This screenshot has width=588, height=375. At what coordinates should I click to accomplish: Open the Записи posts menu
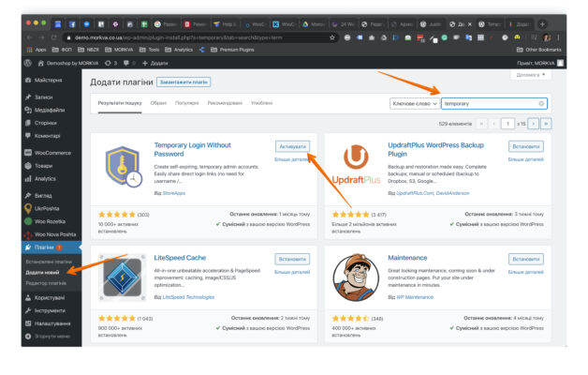click(43, 97)
